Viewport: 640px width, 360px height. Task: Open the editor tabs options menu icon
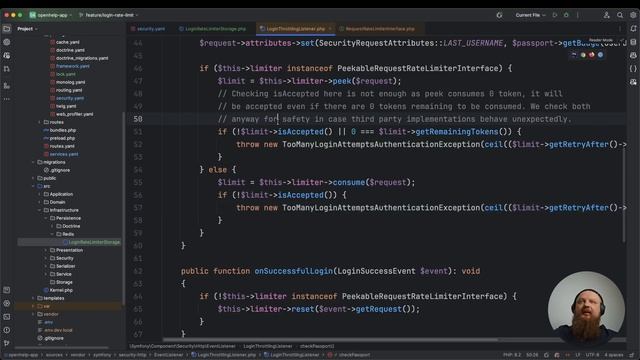click(x=620, y=29)
